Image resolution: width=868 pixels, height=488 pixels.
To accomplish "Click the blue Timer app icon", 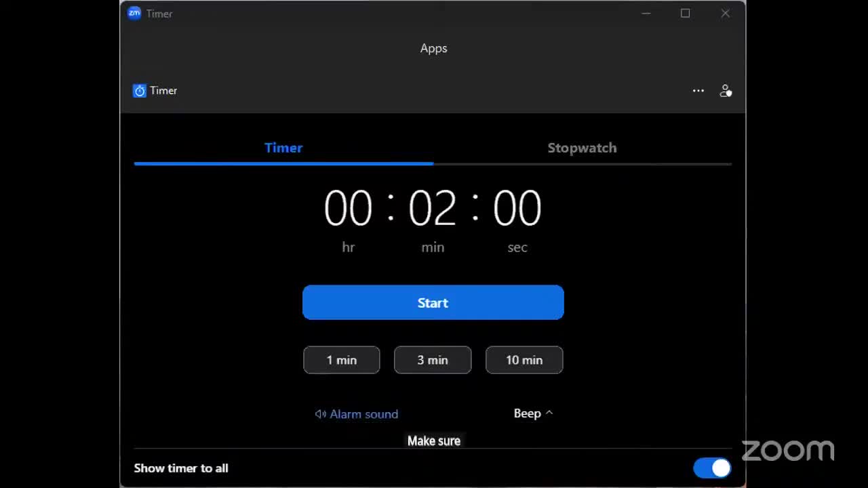I will coord(140,91).
